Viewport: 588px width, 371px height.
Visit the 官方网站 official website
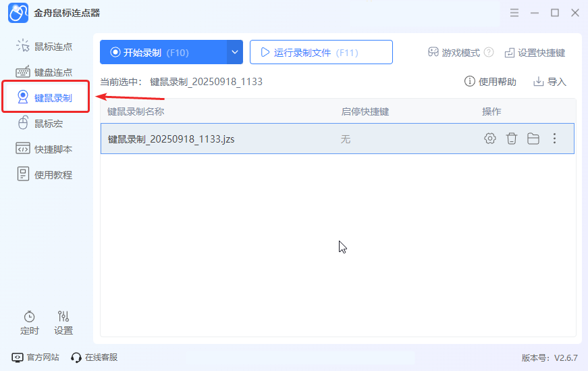tap(36, 357)
